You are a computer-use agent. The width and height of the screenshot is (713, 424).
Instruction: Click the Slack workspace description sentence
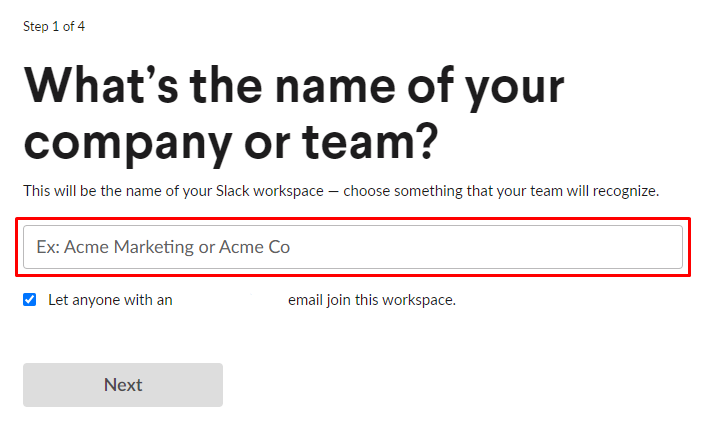click(x=341, y=190)
